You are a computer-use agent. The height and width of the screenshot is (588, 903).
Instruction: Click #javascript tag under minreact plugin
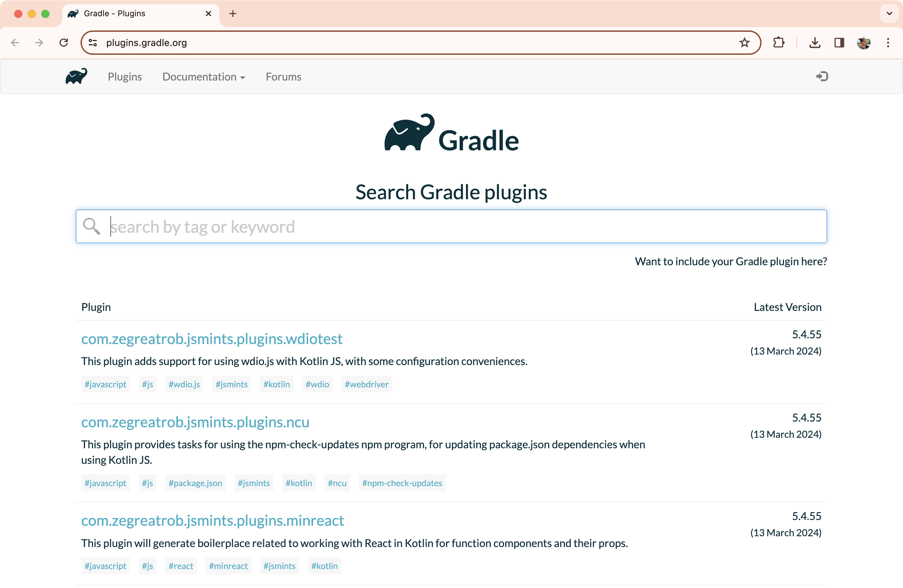106,566
